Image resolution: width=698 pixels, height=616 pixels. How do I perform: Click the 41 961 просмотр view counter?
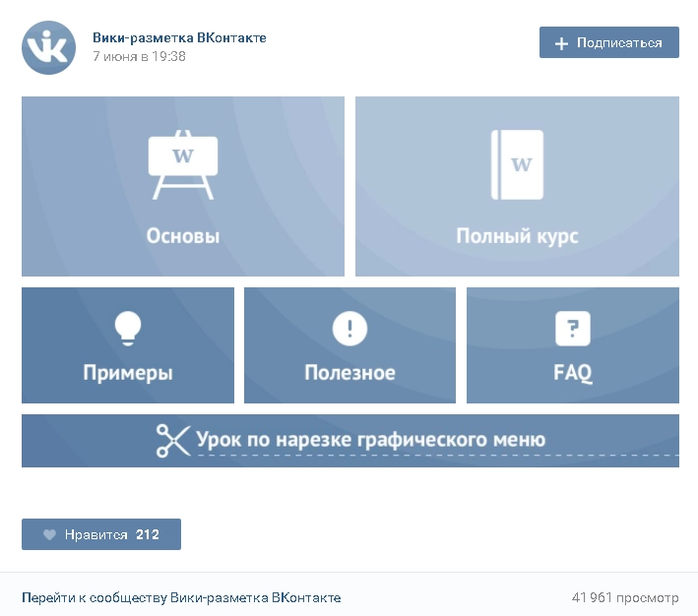pos(625,597)
